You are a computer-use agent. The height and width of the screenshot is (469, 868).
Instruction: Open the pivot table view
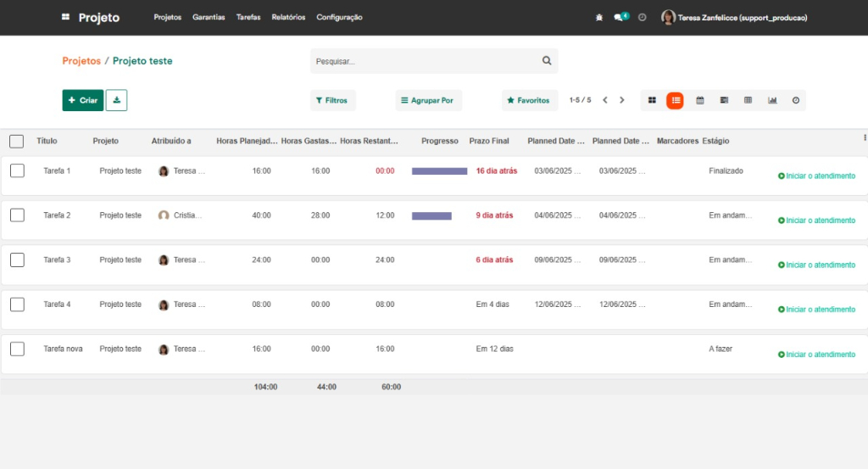(748, 100)
